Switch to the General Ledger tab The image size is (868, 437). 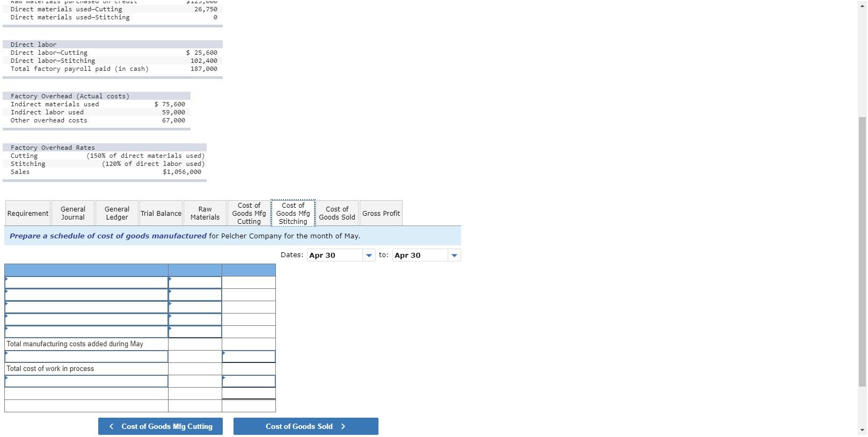click(x=117, y=213)
